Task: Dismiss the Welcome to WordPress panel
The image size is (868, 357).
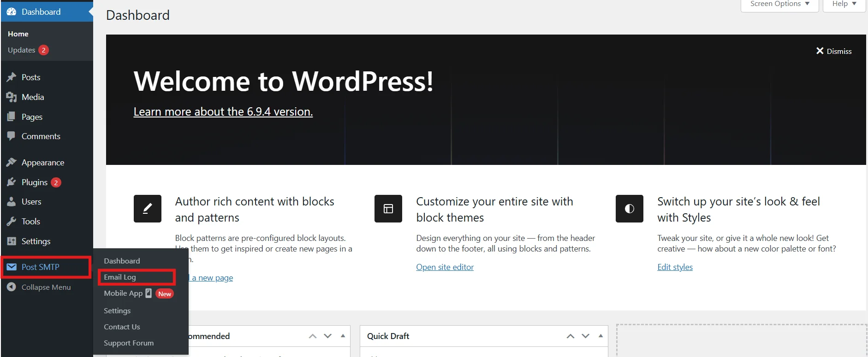Action: [x=834, y=51]
